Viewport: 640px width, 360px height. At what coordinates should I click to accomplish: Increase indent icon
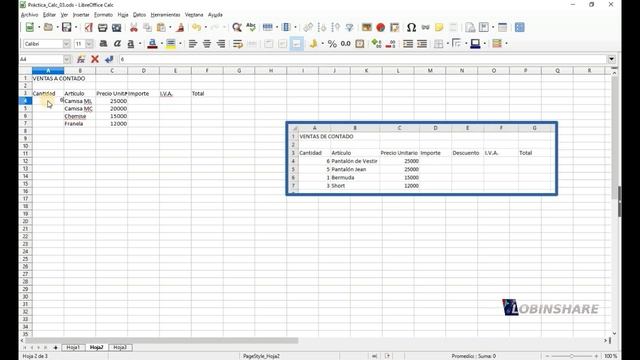408,44
